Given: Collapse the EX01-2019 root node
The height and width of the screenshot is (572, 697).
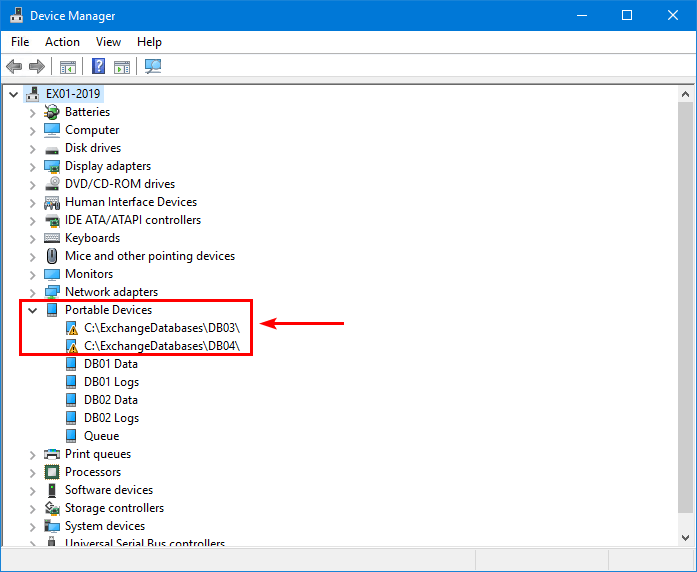Looking at the screenshot, I should click(13, 94).
